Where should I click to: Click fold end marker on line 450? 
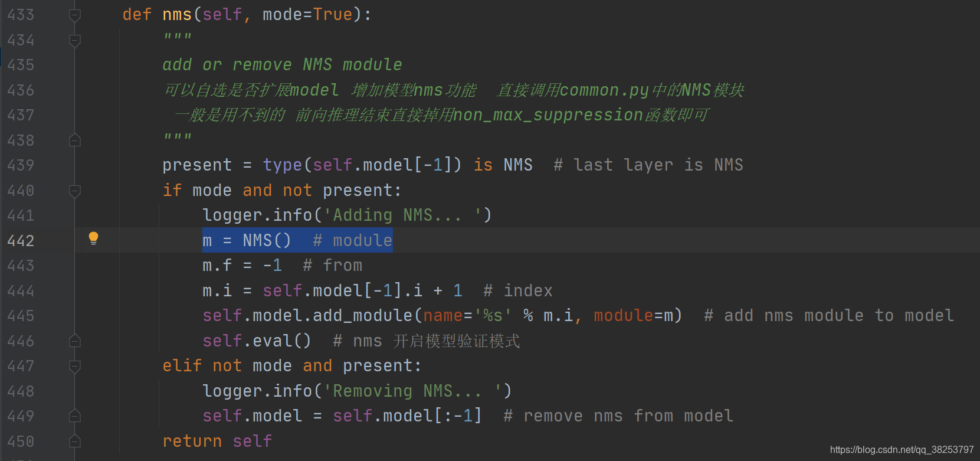[75, 441]
